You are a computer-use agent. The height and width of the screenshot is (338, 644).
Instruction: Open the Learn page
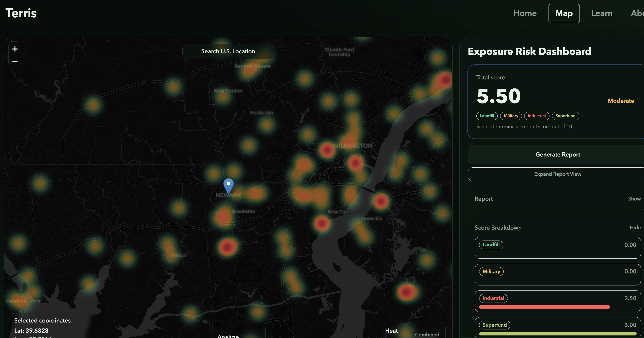[x=602, y=13]
